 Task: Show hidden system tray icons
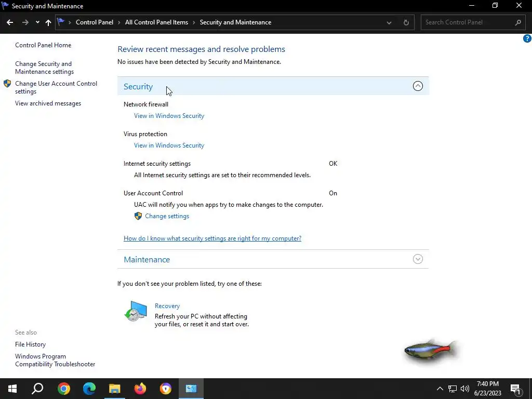pos(440,389)
